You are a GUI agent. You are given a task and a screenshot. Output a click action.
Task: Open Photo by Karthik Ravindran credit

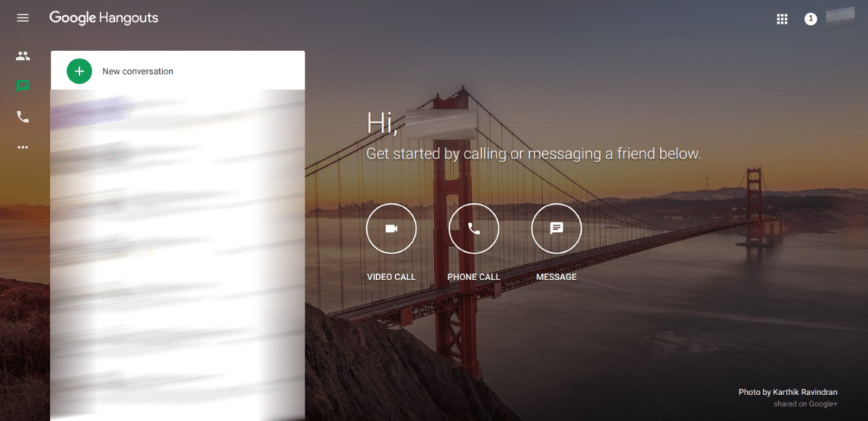point(788,392)
